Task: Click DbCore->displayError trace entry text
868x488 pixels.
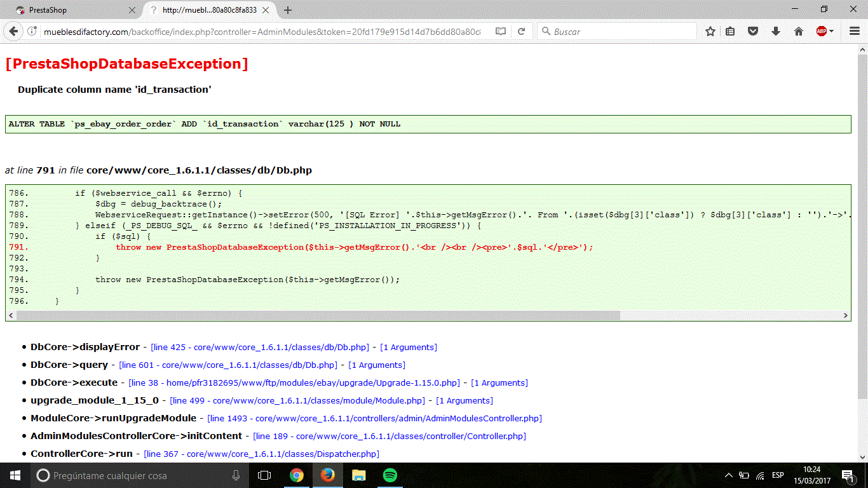Action: pyautogui.click(x=85, y=347)
